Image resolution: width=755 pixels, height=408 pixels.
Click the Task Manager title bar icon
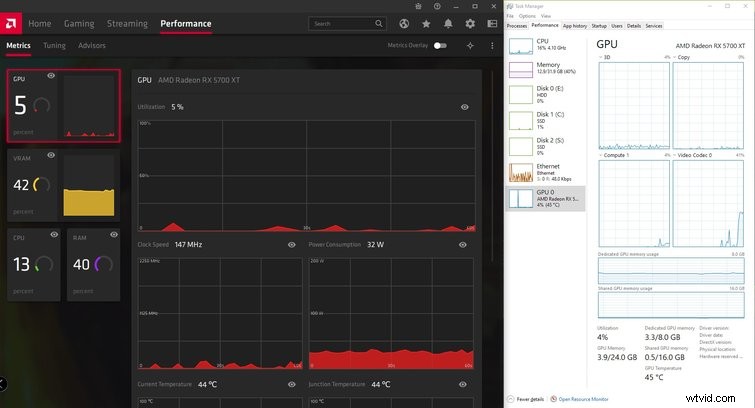[509, 6]
